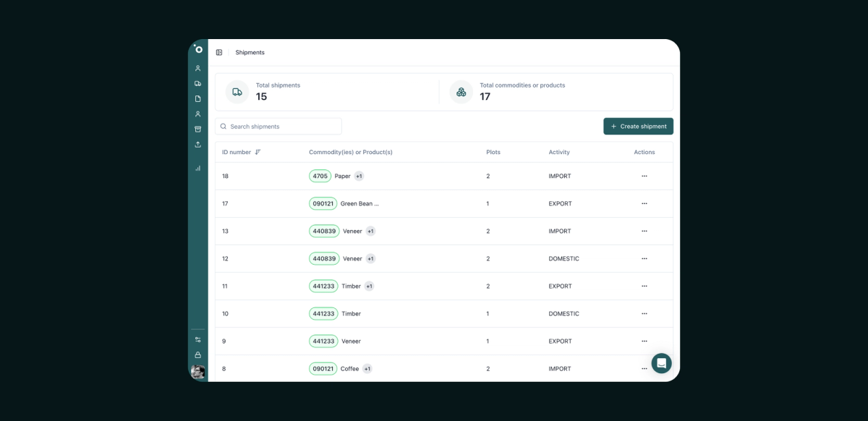This screenshot has width=868, height=421.
Task: Click the 440839 tag in row 12
Action: click(324, 258)
